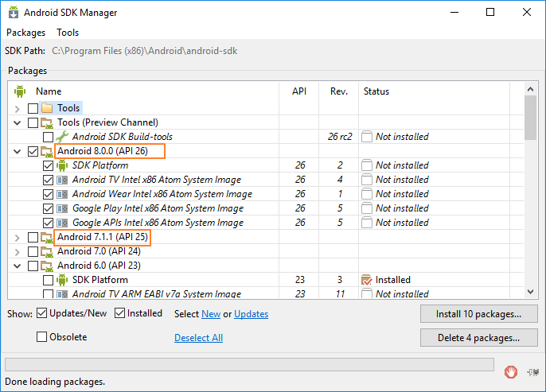Enable the Obsolete checkbox
546x392 pixels.
coord(41,336)
